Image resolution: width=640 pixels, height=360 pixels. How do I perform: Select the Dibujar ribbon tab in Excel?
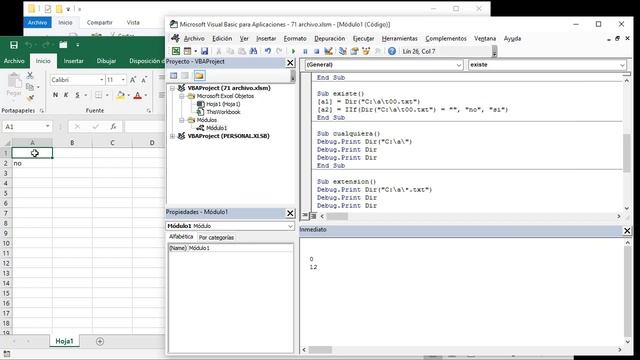[x=106, y=61]
